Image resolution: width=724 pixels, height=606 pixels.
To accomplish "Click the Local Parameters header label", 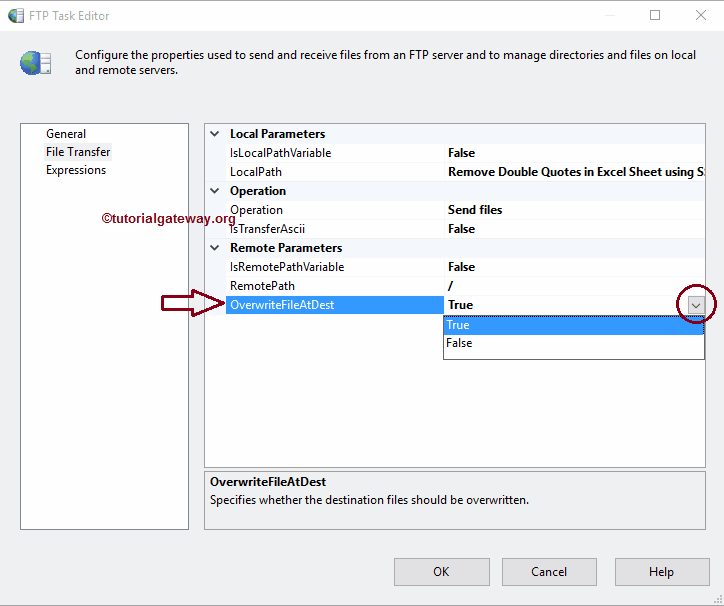I will (x=278, y=134).
